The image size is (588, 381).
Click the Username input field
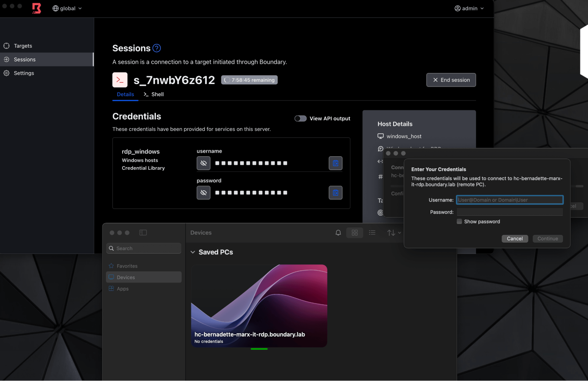point(509,200)
